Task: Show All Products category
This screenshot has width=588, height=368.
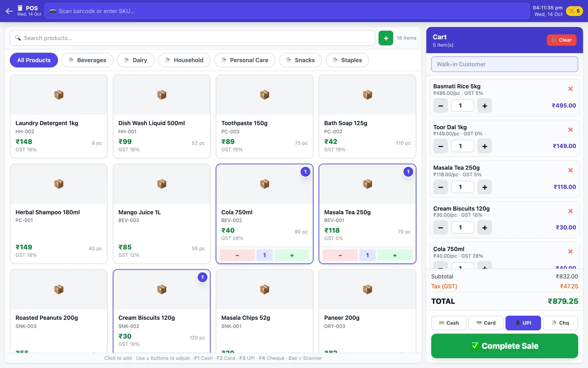Action: click(x=34, y=60)
